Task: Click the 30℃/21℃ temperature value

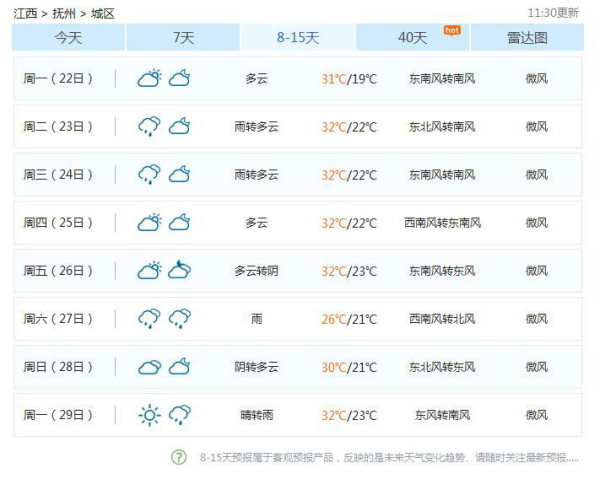Action: point(349,367)
